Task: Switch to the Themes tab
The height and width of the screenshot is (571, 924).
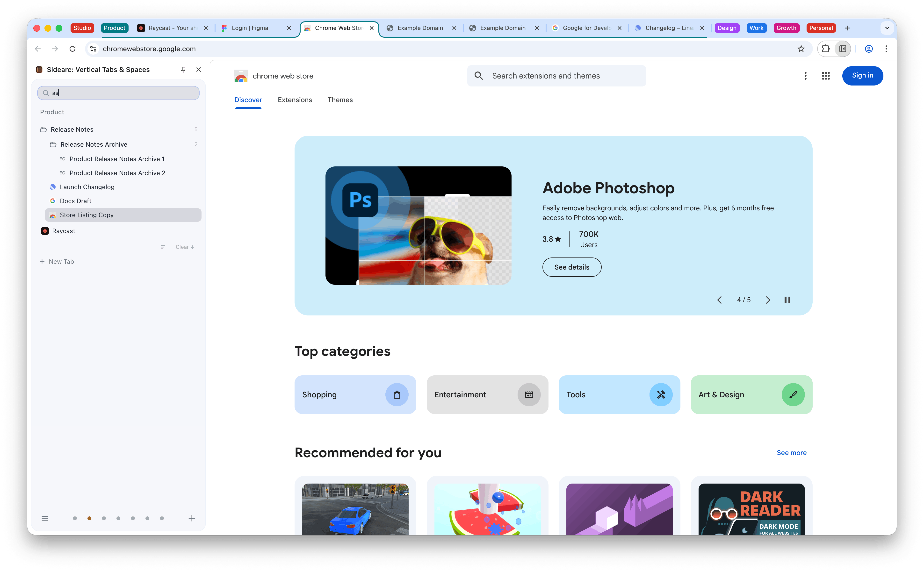Action: pos(339,100)
